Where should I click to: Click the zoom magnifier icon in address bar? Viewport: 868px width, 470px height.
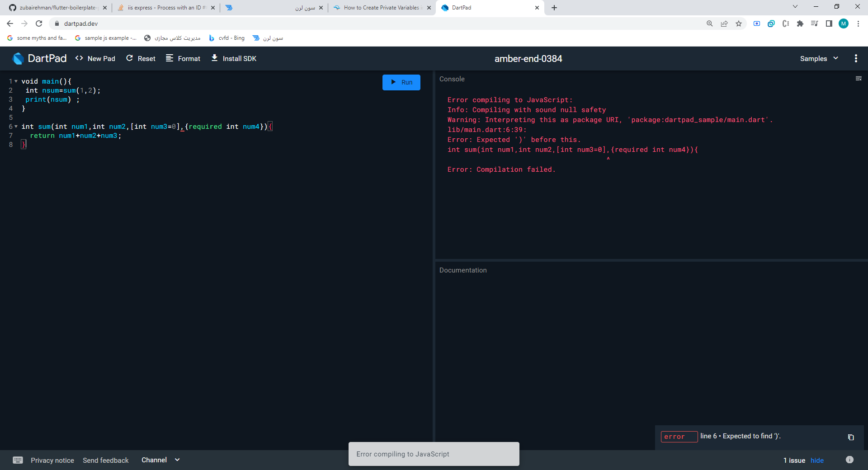point(710,23)
